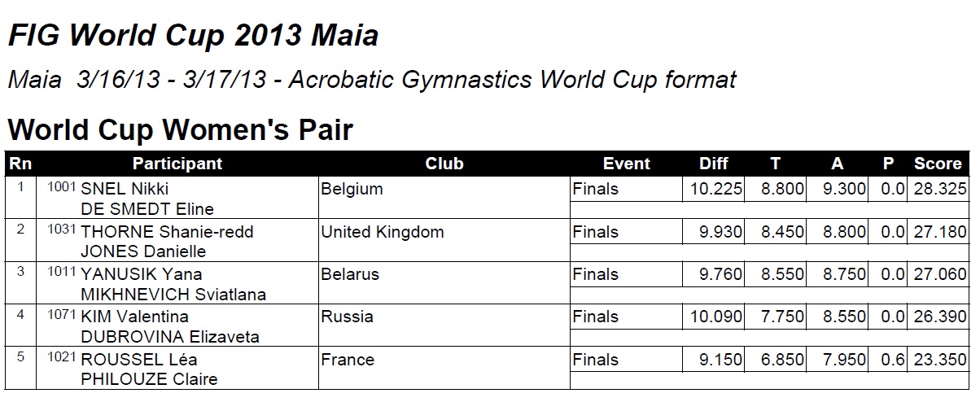The width and height of the screenshot is (980, 402).
Task: Select participant PHILOUZE Claire
Action: pos(148,379)
